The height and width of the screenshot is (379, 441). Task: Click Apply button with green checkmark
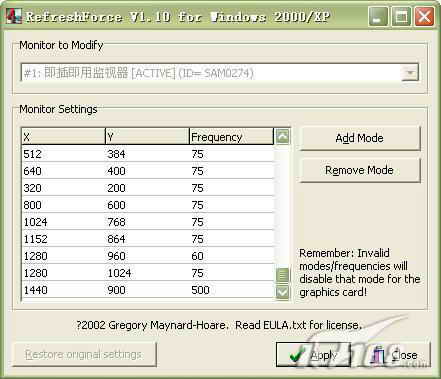[313, 355]
